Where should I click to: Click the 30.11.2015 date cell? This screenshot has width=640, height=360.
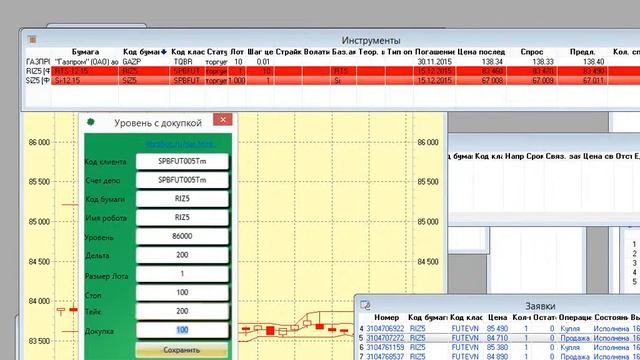[434, 62]
